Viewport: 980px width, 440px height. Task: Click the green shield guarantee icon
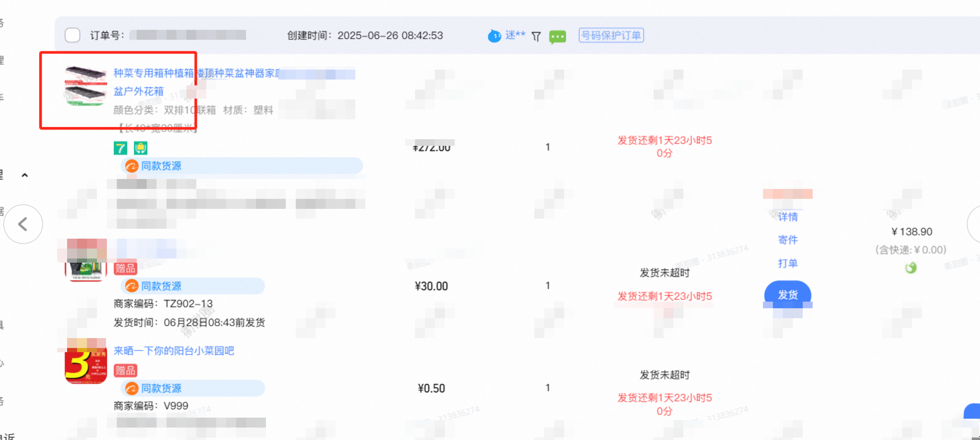(140, 148)
